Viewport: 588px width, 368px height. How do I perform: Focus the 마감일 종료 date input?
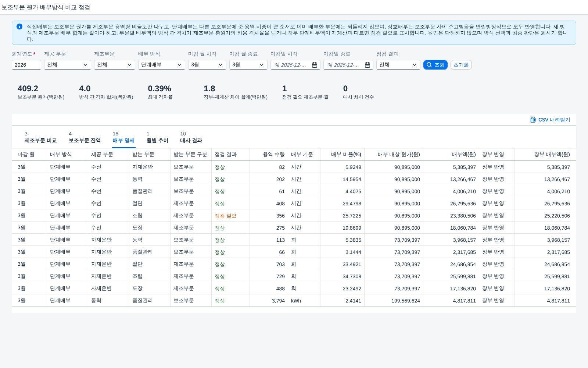point(344,65)
